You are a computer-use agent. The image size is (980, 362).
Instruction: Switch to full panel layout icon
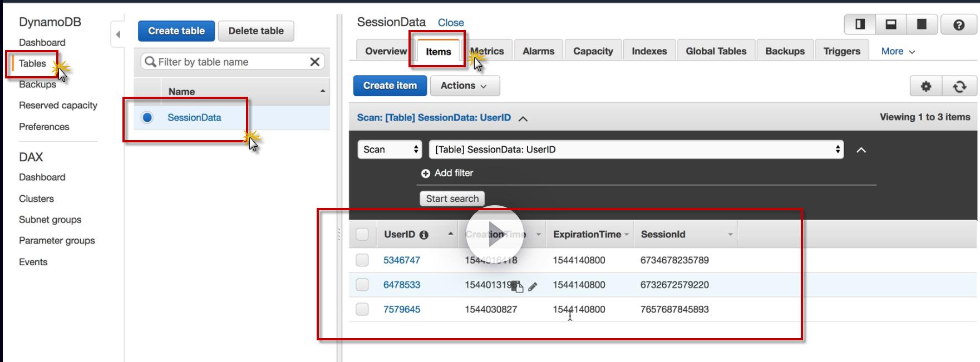(x=922, y=24)
